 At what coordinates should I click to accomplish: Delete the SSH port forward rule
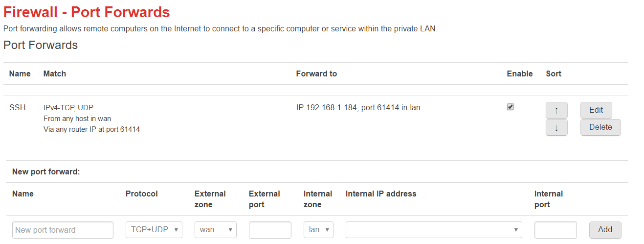600,127
